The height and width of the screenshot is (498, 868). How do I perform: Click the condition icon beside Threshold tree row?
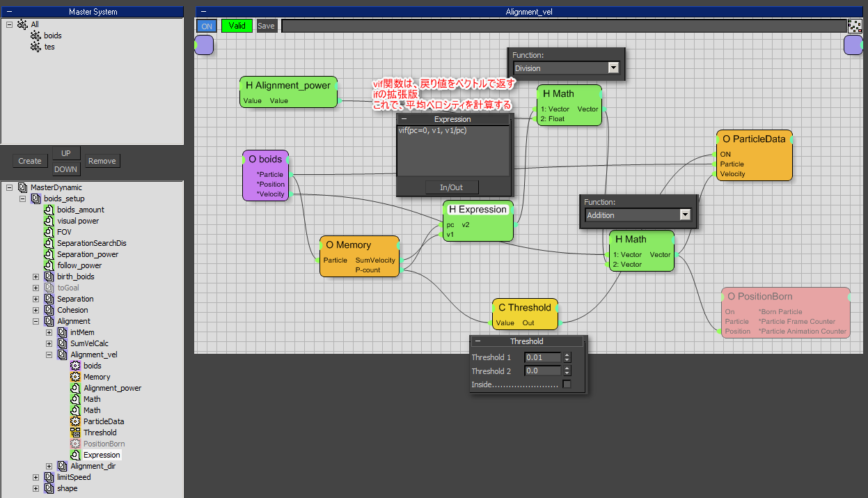click(x=76, y=433)
